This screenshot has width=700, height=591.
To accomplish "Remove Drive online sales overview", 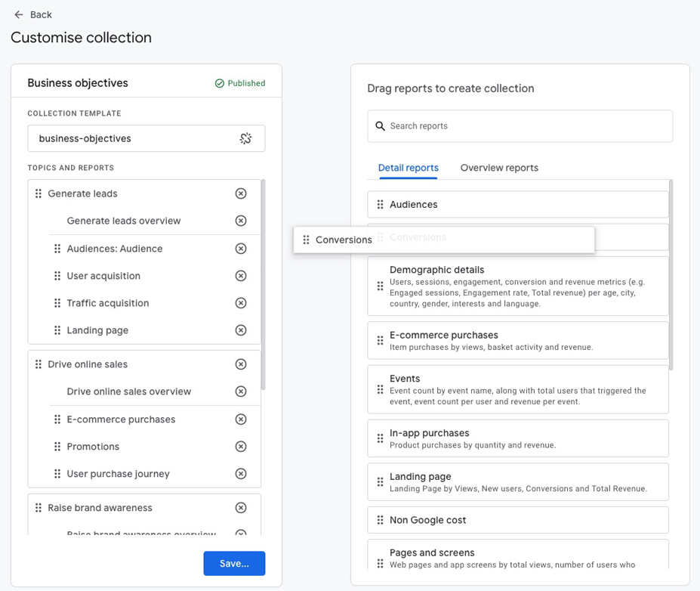I will tap(241, 391).
